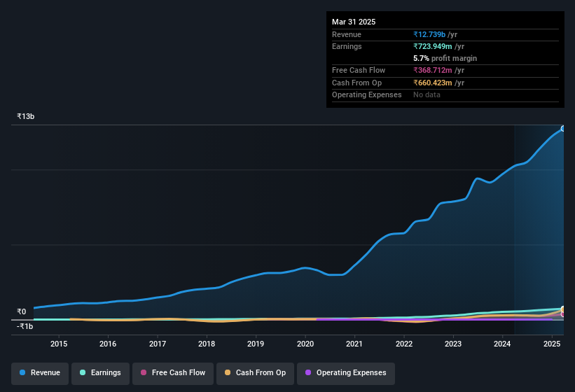Click the -₹1b y-axis label
575x392 pixels.
coord(25,326)
